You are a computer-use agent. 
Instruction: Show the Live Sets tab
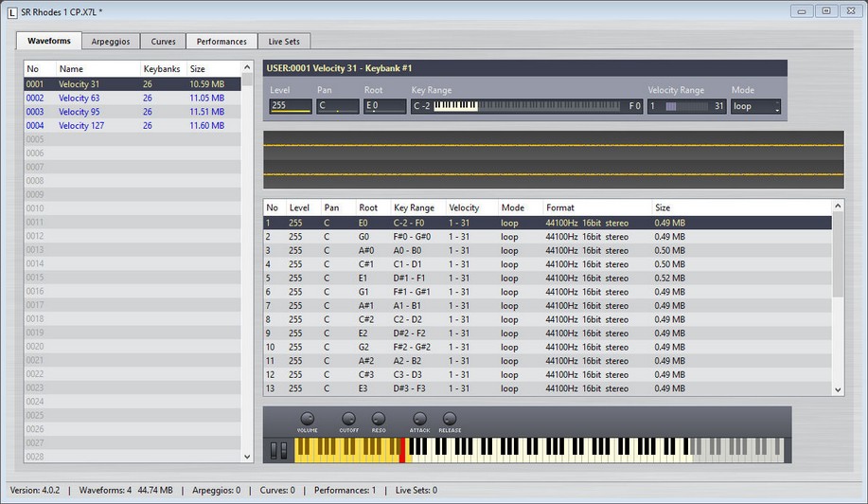(284, 42)
